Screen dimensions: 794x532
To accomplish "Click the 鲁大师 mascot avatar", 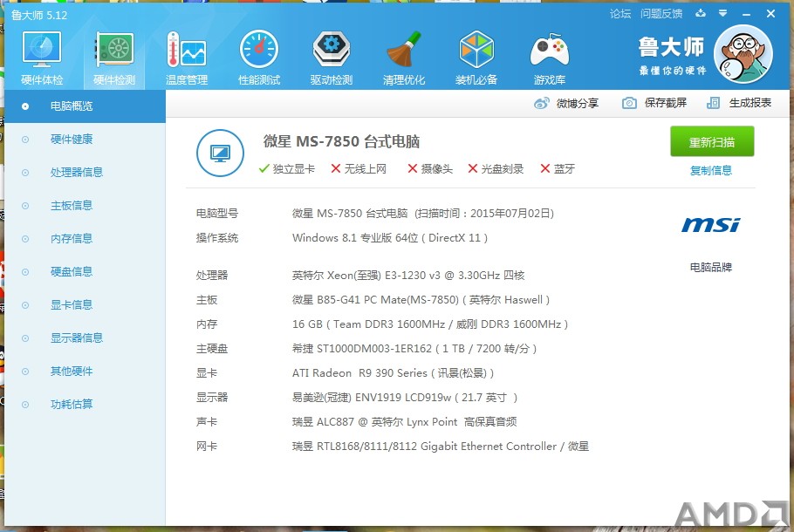I will [x=743, y=54].
